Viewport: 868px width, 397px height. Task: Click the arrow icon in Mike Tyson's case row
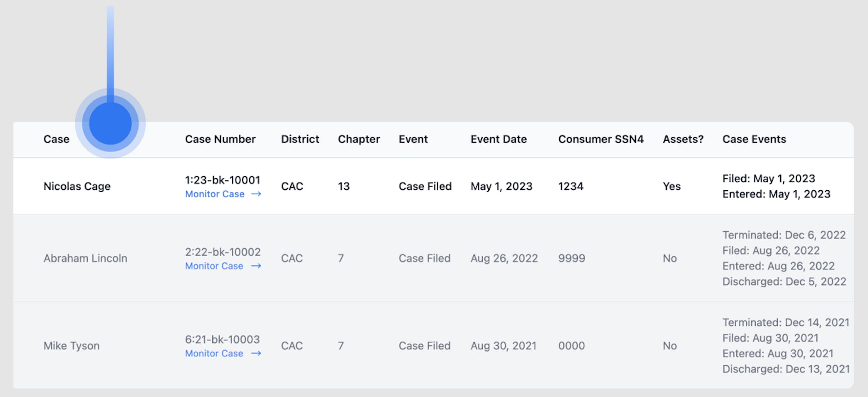click(x=256, y=353)
